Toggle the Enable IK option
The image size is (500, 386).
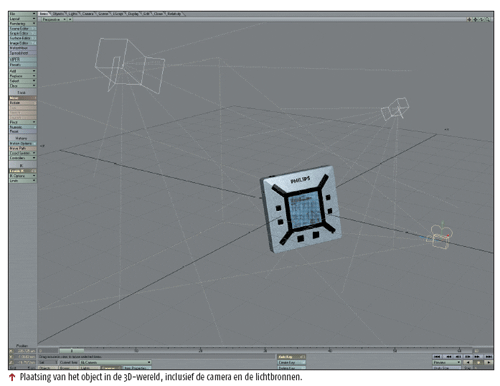point(22,171)
